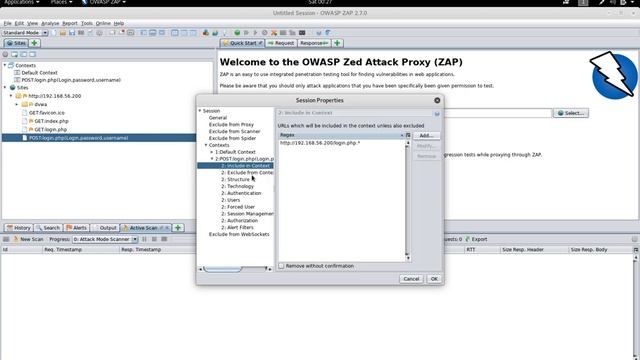Image resolution: width=640 pixels, height=360 pixels.
Task: Collapse the Contexts node in dialog tree
Action: point(206,145)
